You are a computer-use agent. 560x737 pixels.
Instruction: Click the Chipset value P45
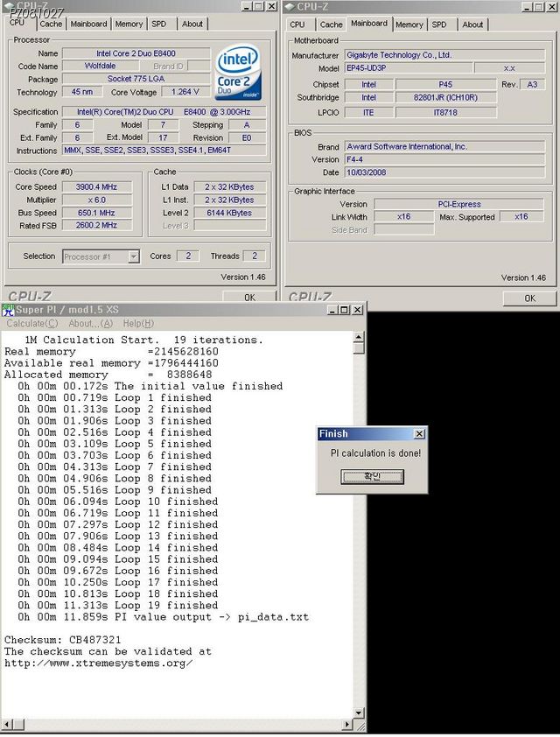coord(445,85)
